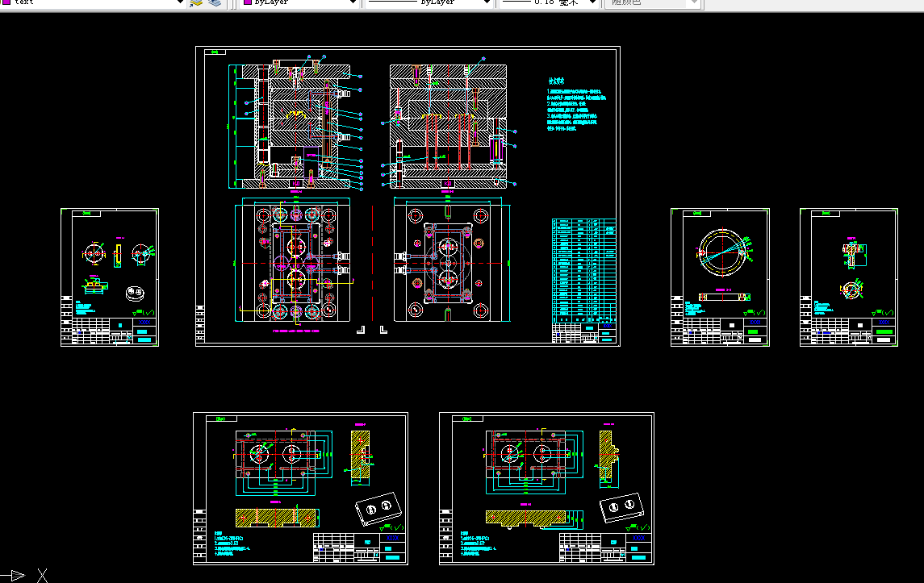
Task: Select the 3D isometric plate in the bottom-left sheet
Action: pos(378,509)
